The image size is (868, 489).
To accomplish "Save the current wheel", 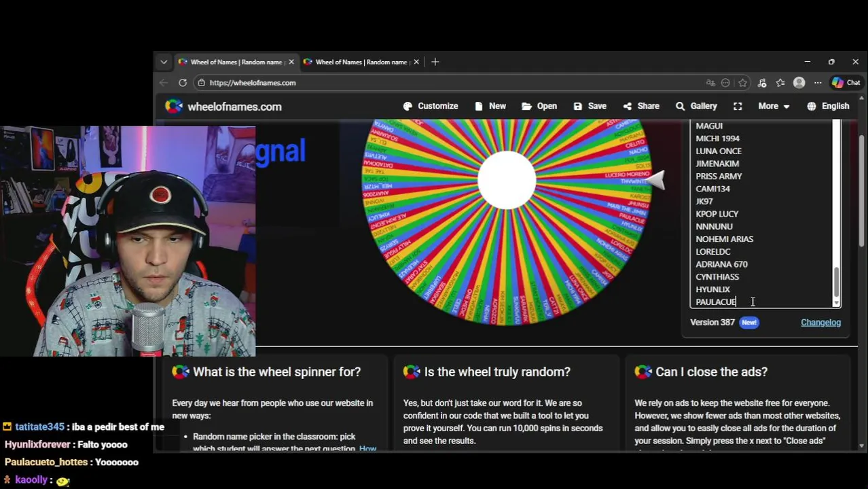I will (590, 106).
